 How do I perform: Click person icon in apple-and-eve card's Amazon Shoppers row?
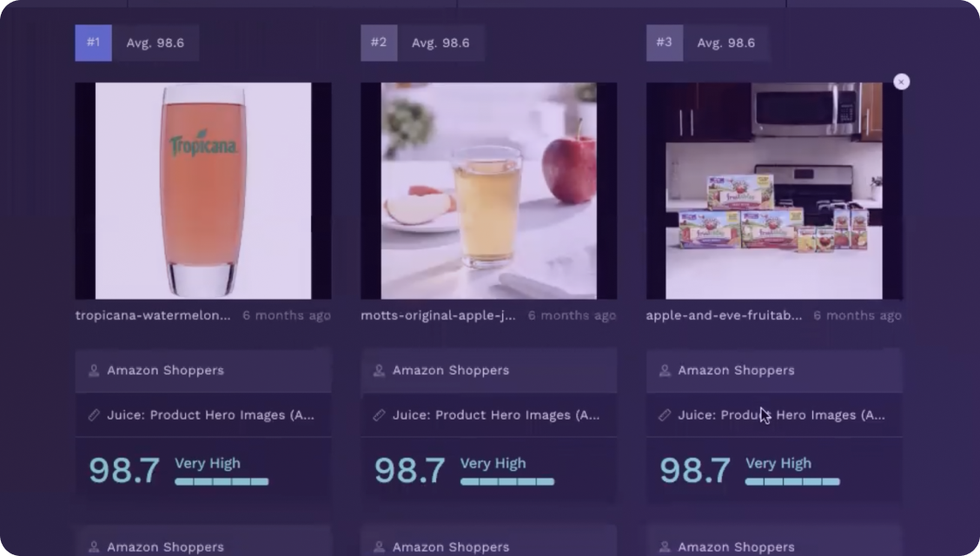coord(665,370)
